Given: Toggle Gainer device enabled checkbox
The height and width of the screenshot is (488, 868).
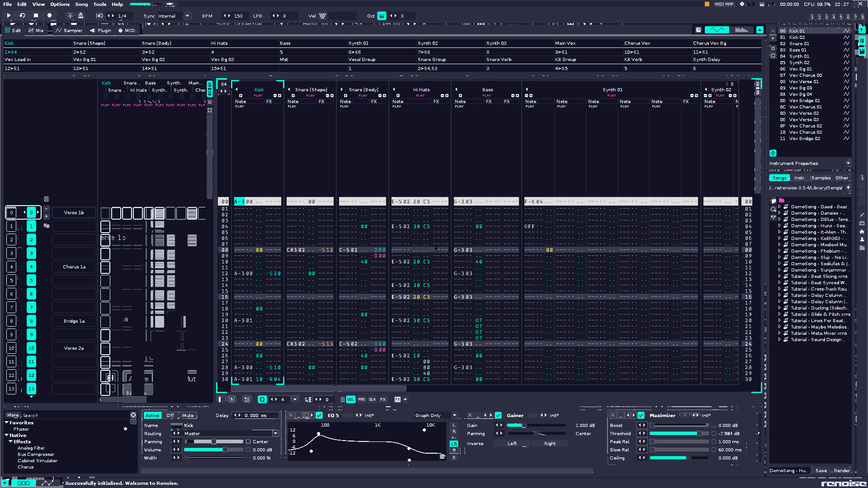Looking at the screenshot, I should (x=498, y=415).
